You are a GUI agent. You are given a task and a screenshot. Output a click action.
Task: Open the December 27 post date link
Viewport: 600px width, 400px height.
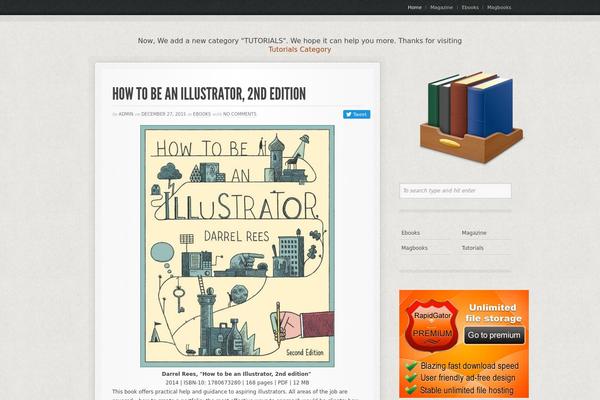pyautogui.click(x=163, y=114)
